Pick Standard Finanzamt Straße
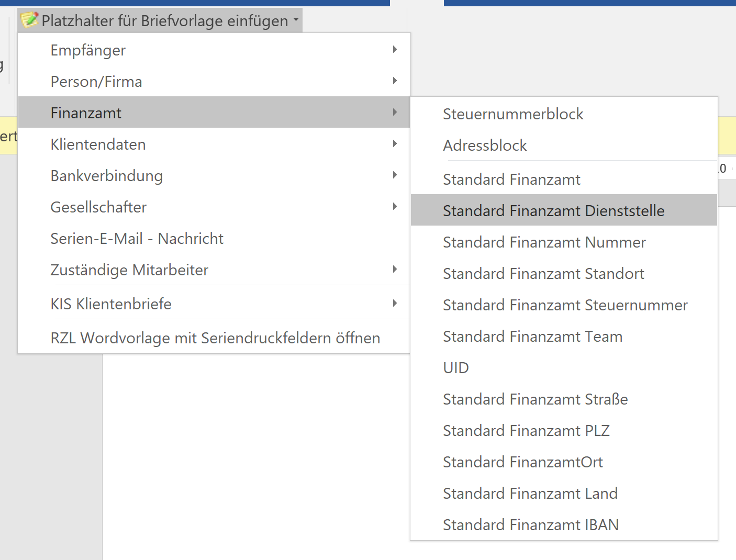736x560 pixels. [535, 399]
